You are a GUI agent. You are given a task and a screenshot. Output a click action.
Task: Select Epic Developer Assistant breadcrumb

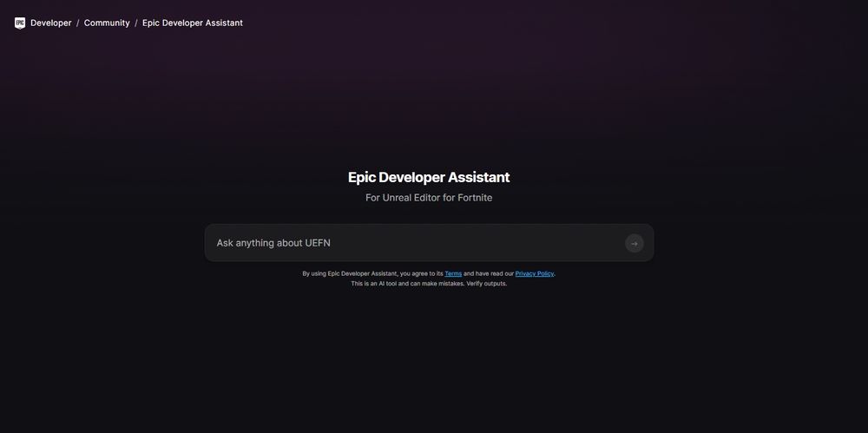pyautogui.click(x=193, y=23)
